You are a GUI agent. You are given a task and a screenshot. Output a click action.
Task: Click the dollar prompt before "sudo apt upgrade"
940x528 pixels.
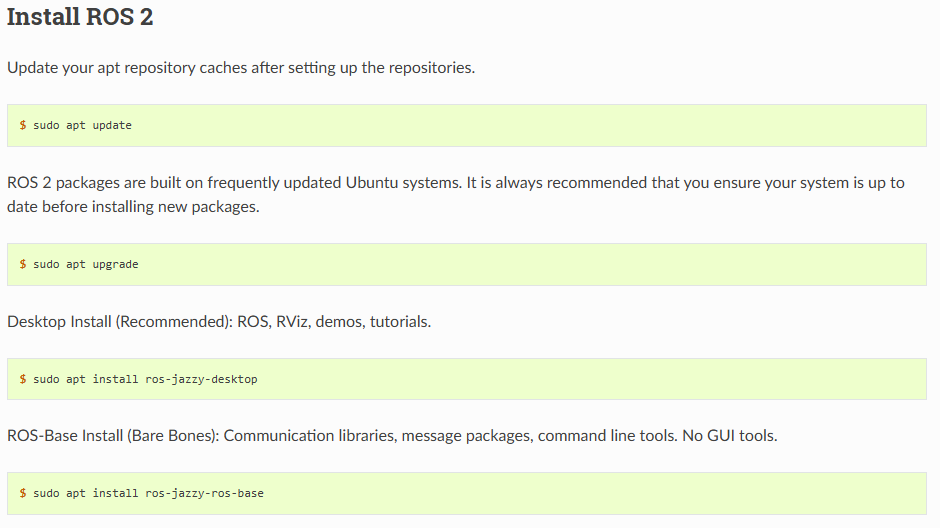coord(23,264)
